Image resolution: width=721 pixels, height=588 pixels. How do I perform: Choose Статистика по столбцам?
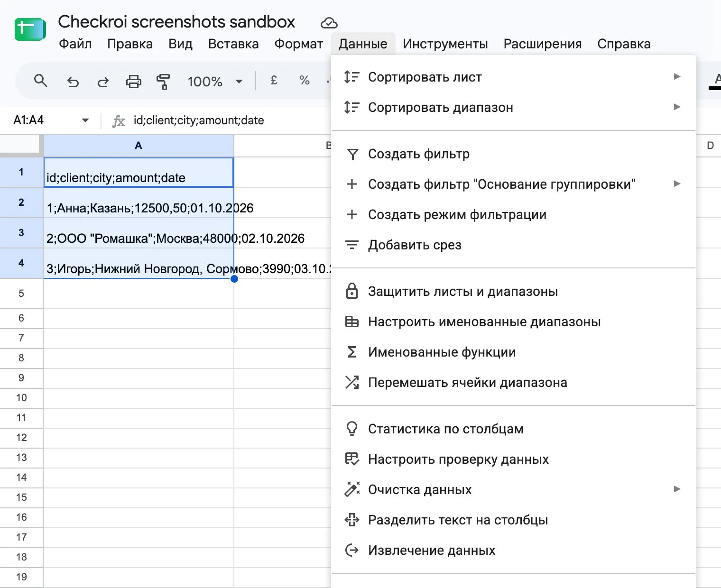click(514, 429)
